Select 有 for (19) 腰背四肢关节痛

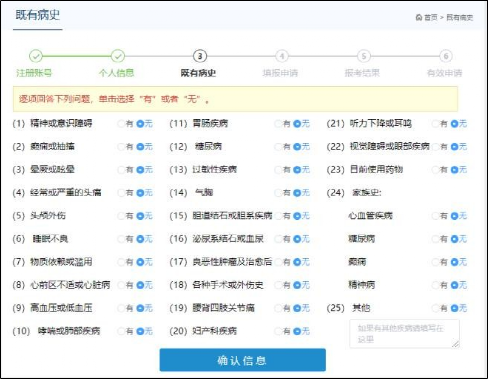pos(278,308)
